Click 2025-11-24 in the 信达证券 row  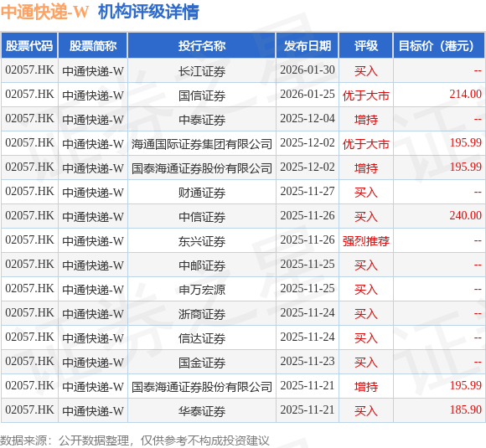tap(308, 337)
